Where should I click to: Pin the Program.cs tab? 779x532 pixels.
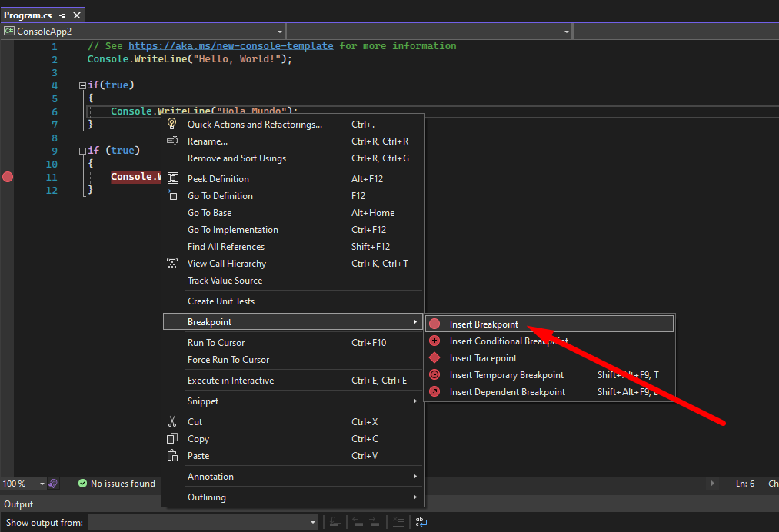pyautogui.click(x=63, y=15)
